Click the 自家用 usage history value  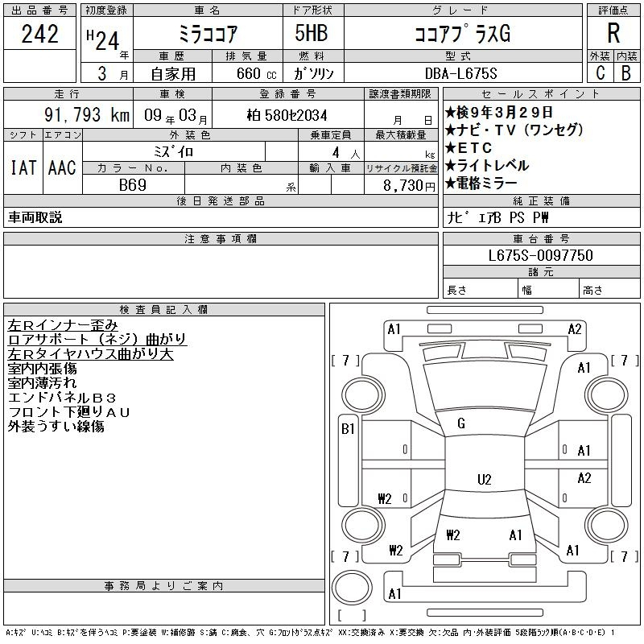173,74
